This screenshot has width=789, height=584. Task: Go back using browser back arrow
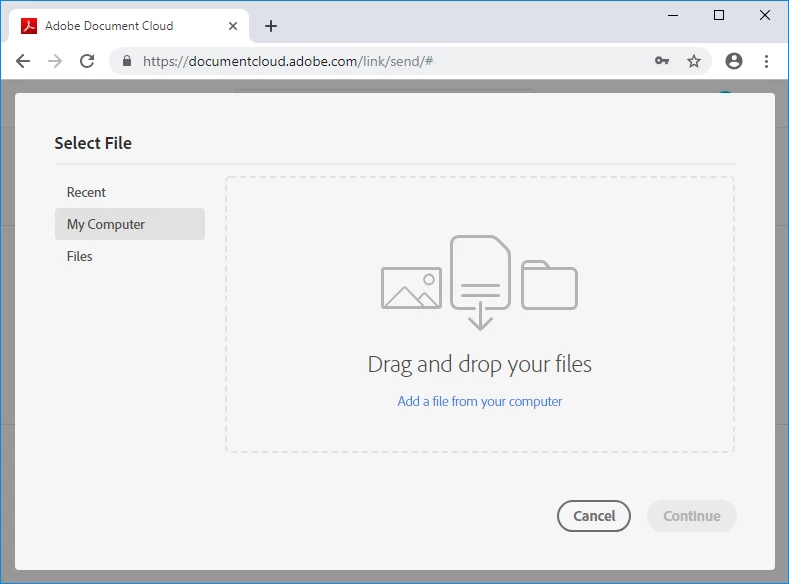23,61
